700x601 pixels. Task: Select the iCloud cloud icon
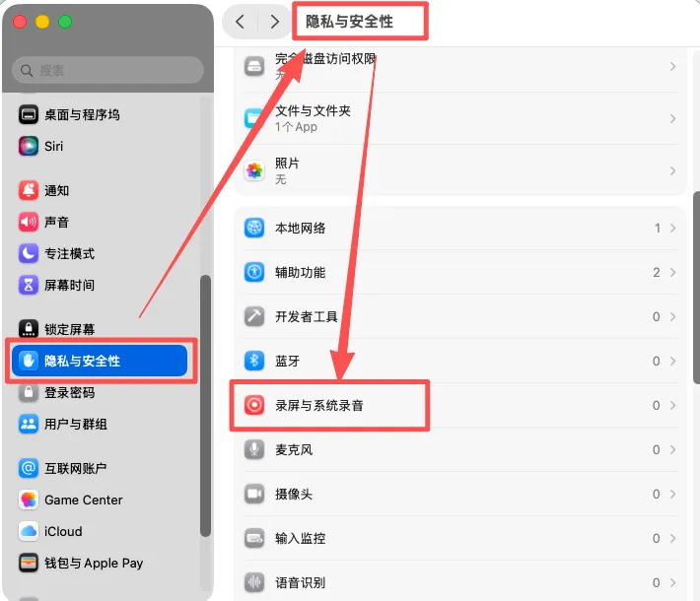pyautogui.click(x=29, y=531)
